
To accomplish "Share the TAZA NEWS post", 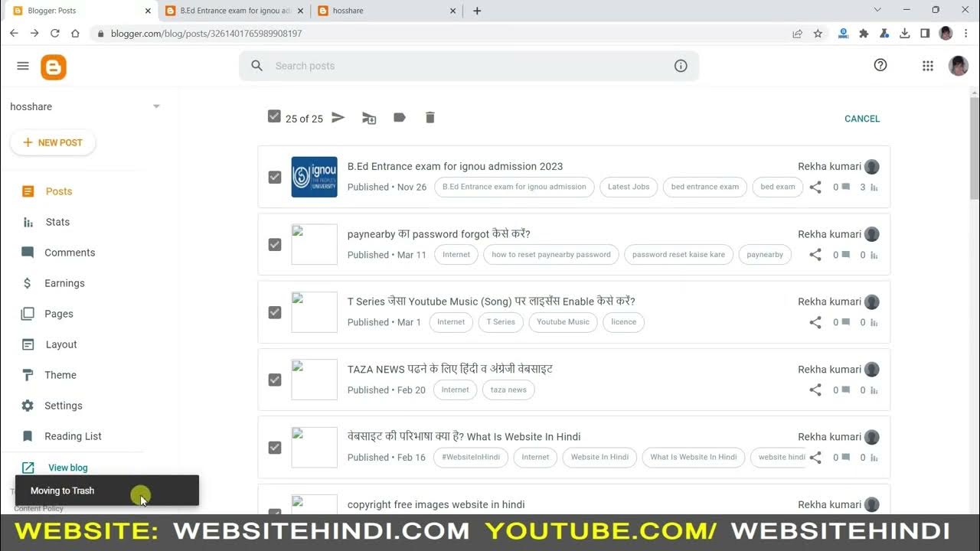I will point(815,390).
